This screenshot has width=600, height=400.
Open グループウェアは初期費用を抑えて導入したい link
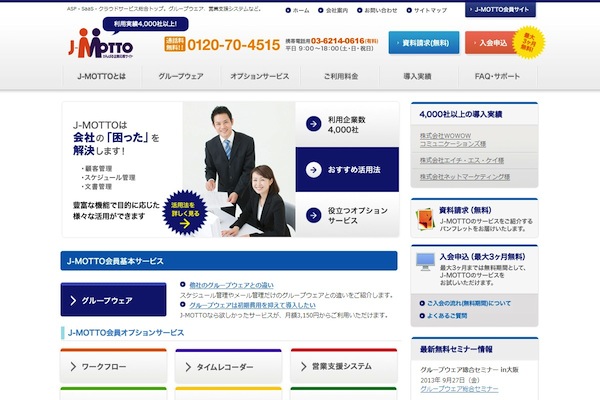coord(253,305)
